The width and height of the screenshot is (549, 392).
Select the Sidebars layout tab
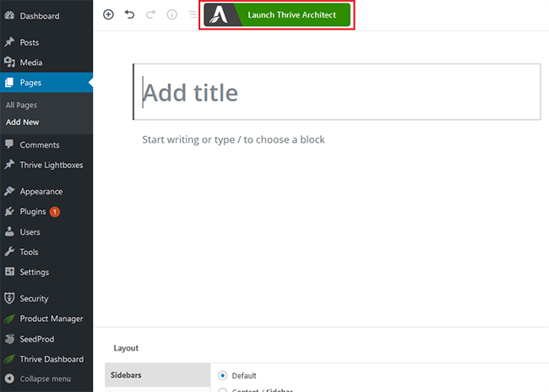click(158, 375)
